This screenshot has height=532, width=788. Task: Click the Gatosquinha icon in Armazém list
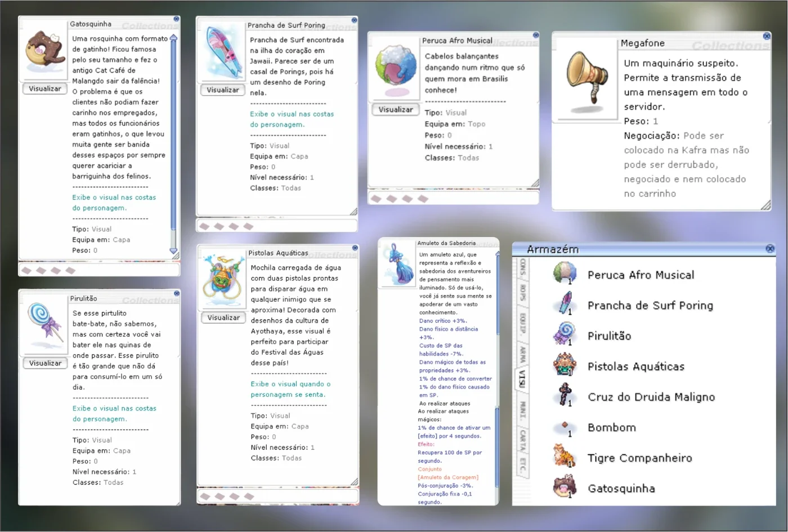point(565,487)
